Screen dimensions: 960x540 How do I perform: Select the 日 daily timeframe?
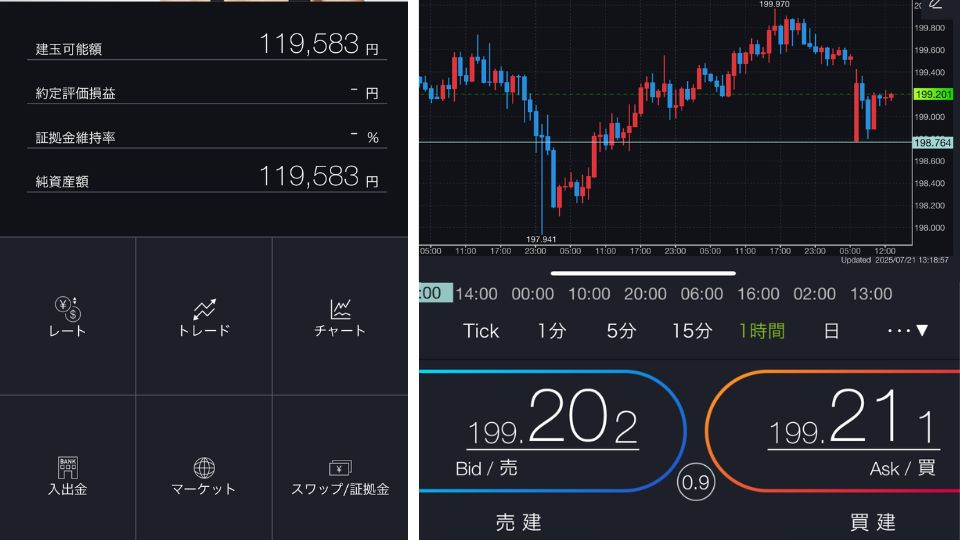[x=831, y=331]
